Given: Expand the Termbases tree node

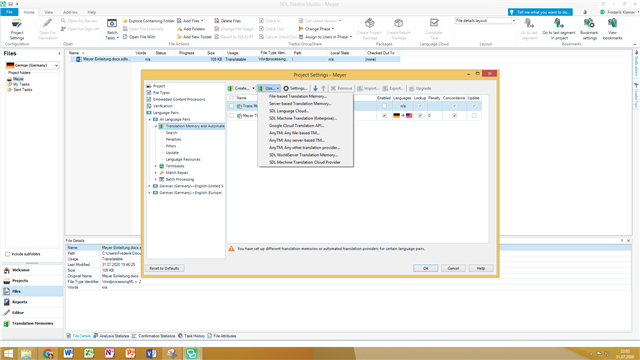Looking at the screenshot, I should (156, 166).
